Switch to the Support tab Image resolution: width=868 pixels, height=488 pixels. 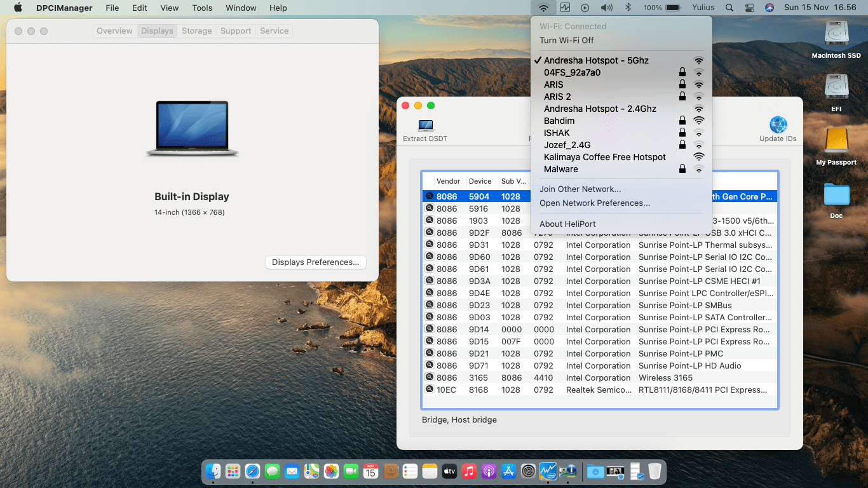[236, 31]
